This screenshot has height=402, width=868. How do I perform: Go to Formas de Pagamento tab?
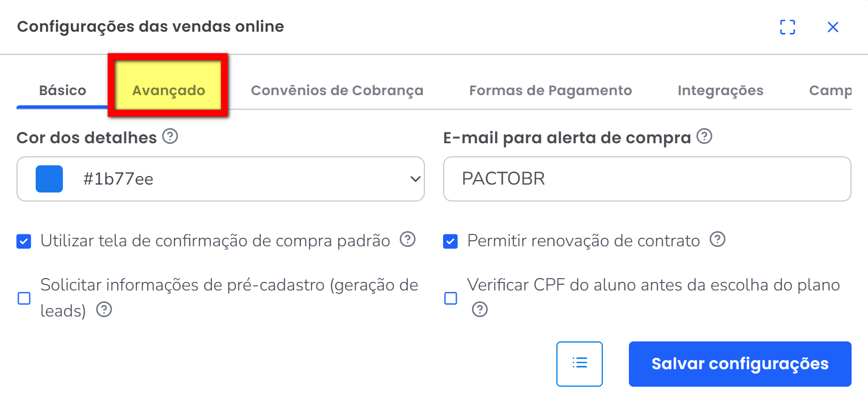550,91
